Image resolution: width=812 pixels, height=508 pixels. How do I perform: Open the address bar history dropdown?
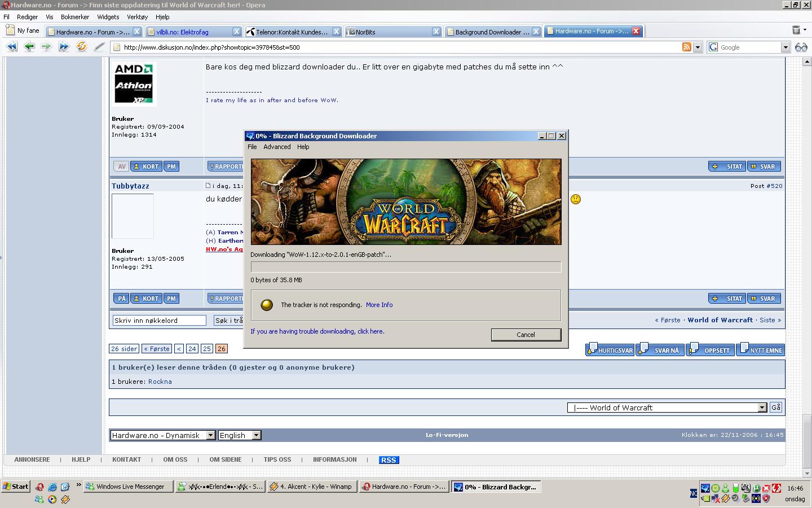(x=698, y=47)
